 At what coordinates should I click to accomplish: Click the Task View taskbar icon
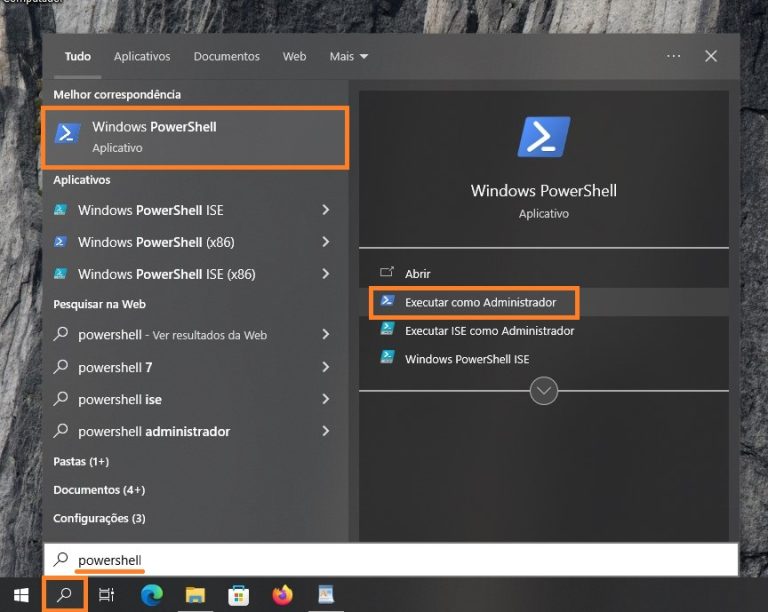point(107,595)
